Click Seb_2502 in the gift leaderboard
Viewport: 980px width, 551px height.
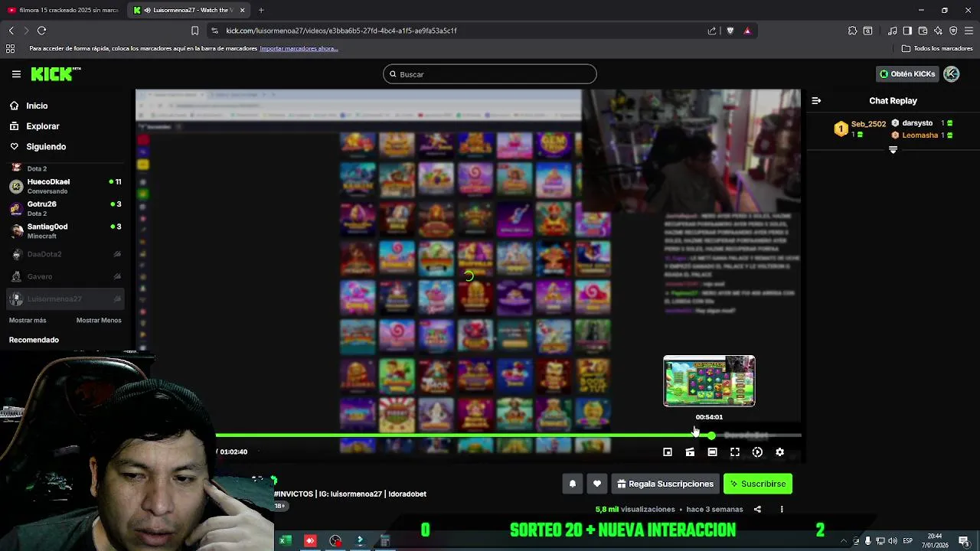tap(868, 124)
